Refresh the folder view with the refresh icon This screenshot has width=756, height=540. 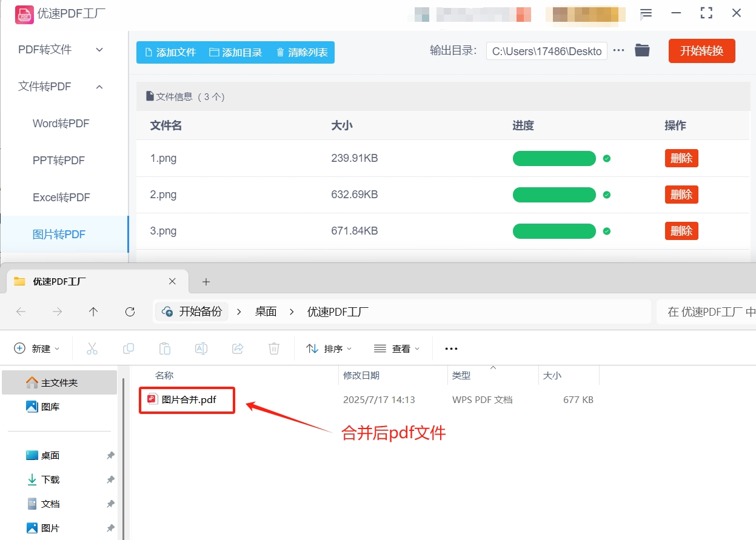tap(130, 312)
